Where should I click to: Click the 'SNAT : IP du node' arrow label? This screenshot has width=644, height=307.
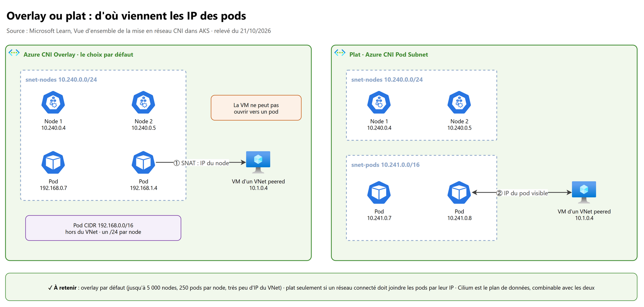pos(201,163)
